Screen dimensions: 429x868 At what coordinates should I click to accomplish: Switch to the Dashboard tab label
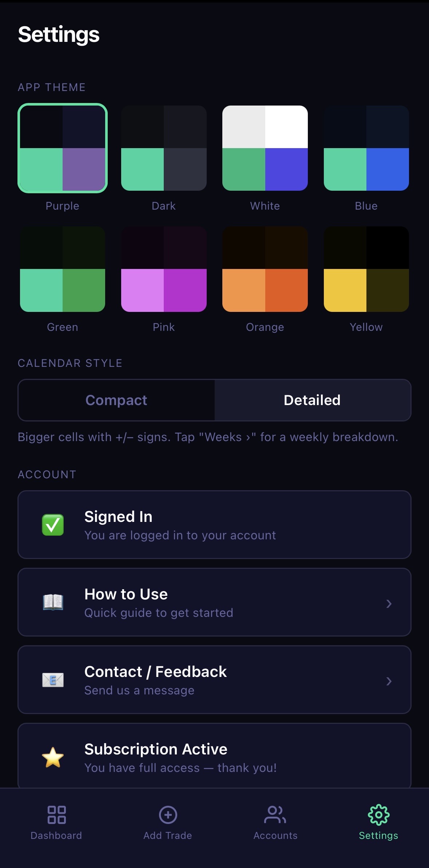click(56, 836)
